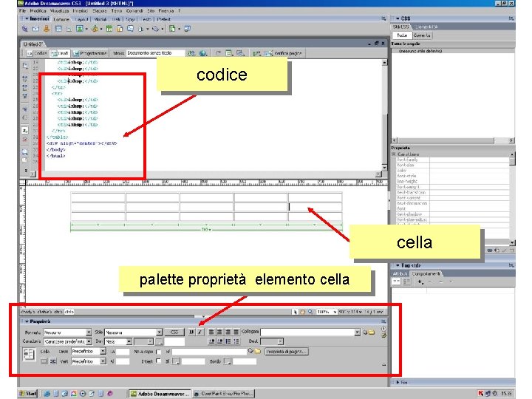This screenshot has height=399, width=532.
Task: Switch to Codice view
Action: (37, 53)
